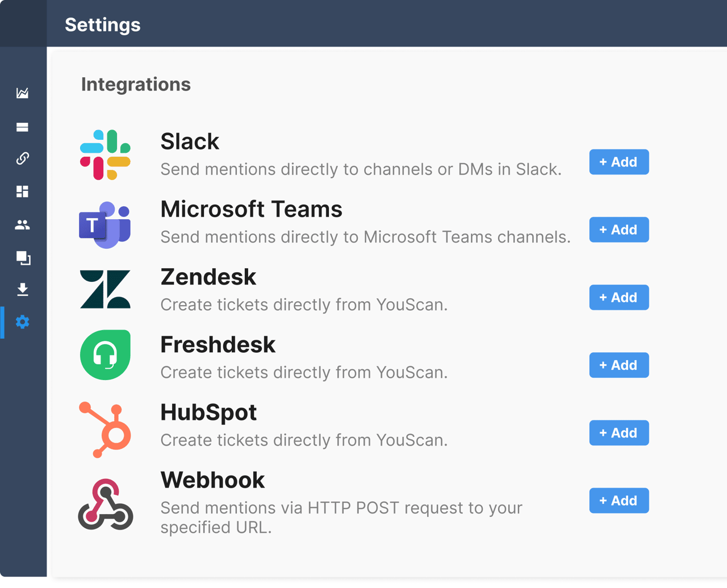Add the Slack integration

tap(619, 162)
